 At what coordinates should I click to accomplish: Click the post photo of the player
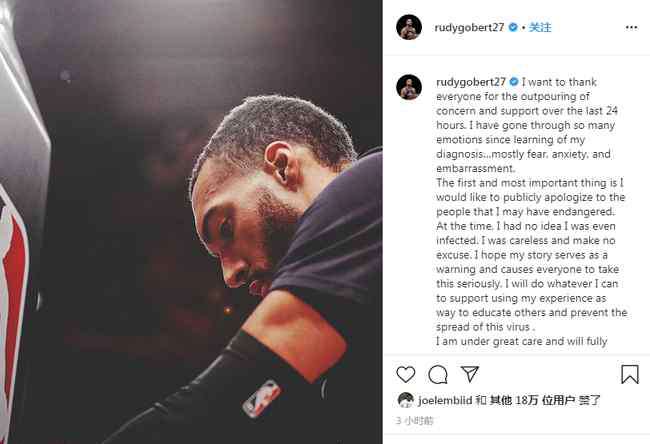(x=191, y=222)
